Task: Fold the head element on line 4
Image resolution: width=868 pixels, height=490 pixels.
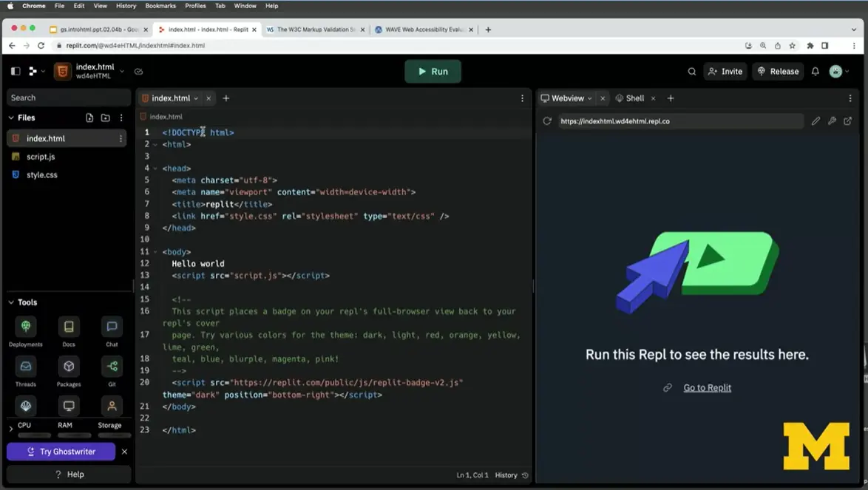Action: (x=155, y=169)
